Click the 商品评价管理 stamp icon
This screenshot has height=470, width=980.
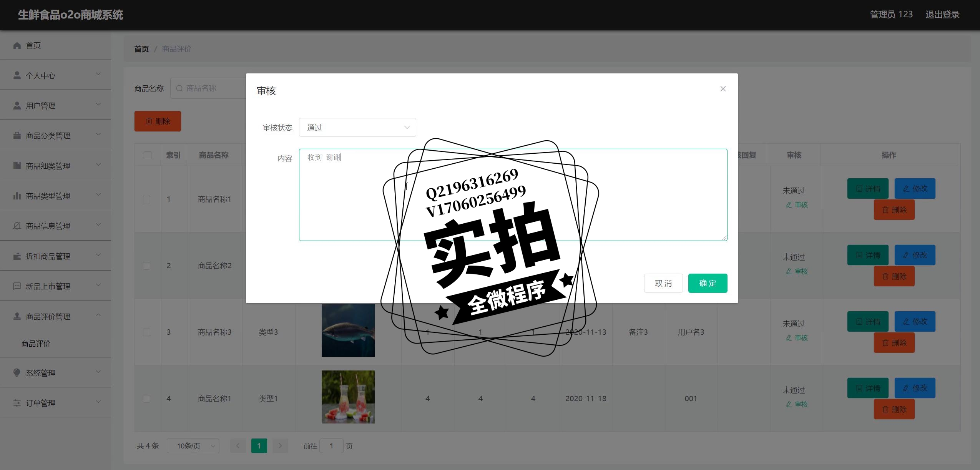click(17, 316)
